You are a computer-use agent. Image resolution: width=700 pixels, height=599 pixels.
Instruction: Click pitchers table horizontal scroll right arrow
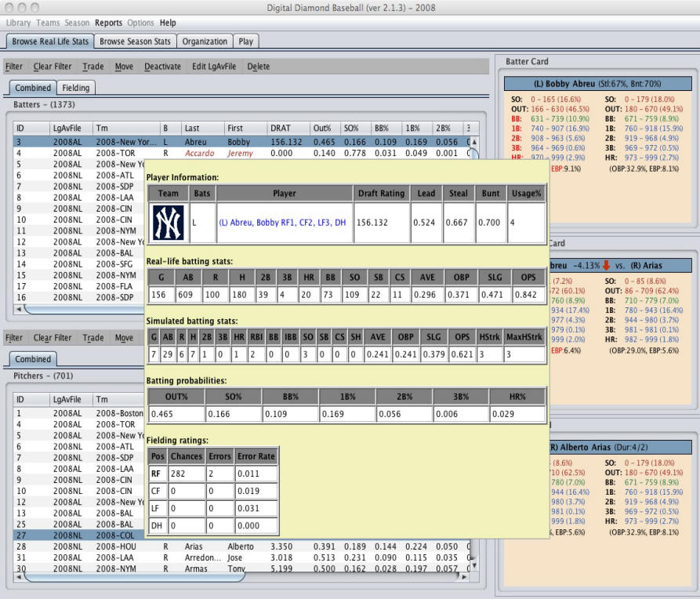coord(464,577)
